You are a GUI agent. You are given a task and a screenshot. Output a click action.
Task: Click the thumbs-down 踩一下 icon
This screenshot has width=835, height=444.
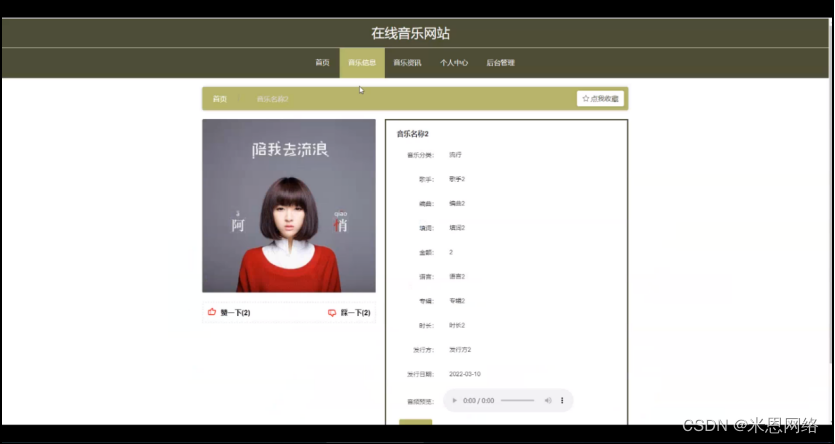(x=332, y=313)
